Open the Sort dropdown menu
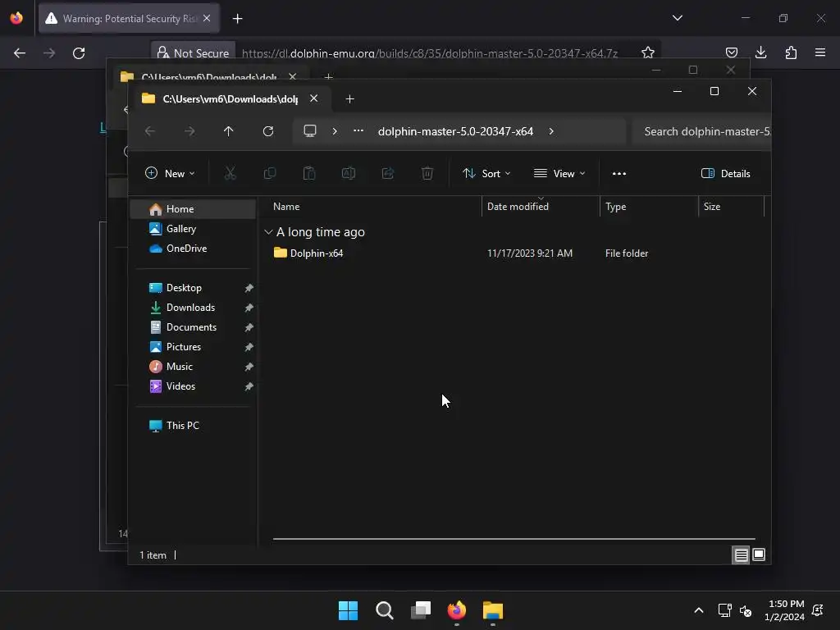The height and width of the screenshot is (630, 840). click(x=486, y=174)
